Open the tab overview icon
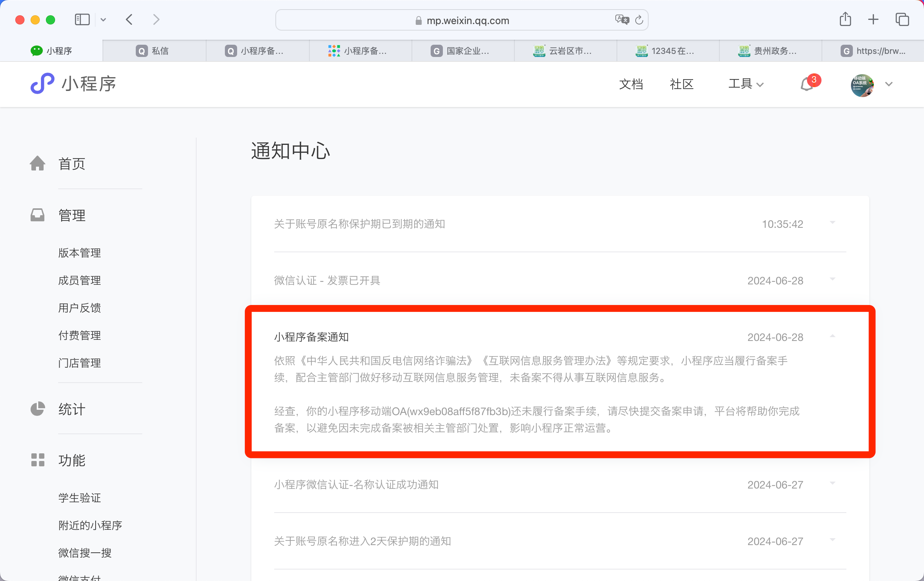924x581 pixels. (x=902, y=19)
